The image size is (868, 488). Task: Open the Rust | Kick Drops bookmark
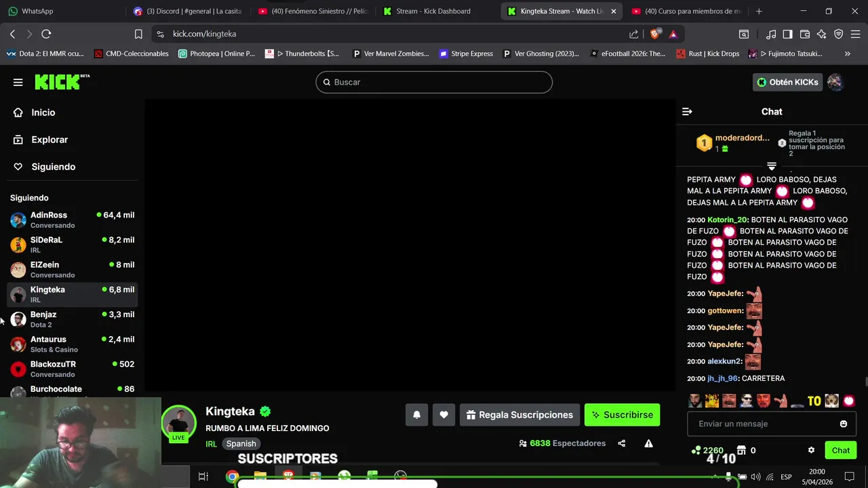[707, 54]
